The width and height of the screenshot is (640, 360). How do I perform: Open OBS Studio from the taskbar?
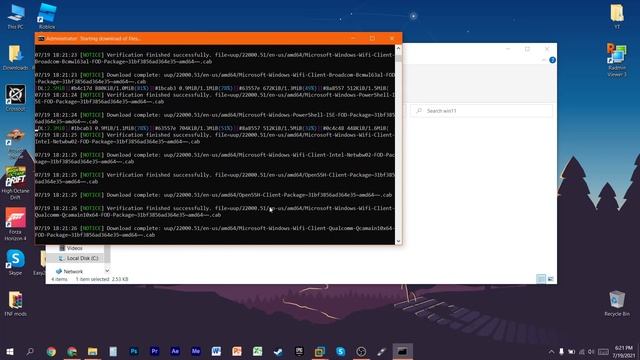(x=361, y=351)
